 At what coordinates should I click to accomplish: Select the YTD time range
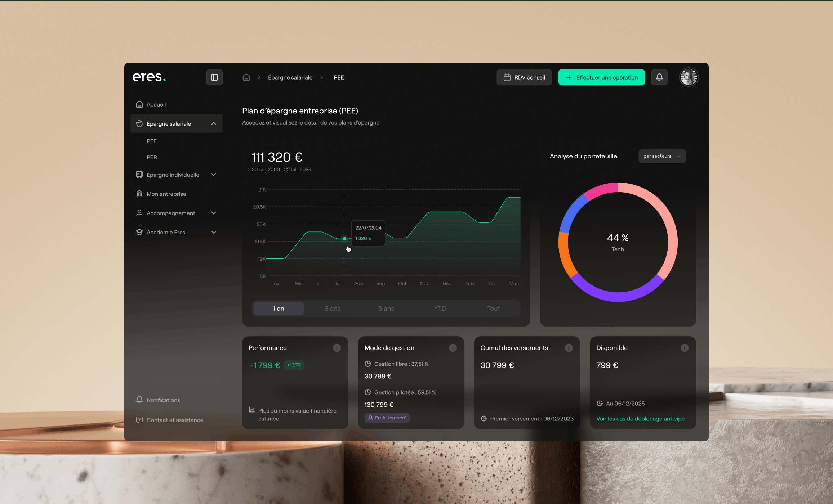(440, 309)
